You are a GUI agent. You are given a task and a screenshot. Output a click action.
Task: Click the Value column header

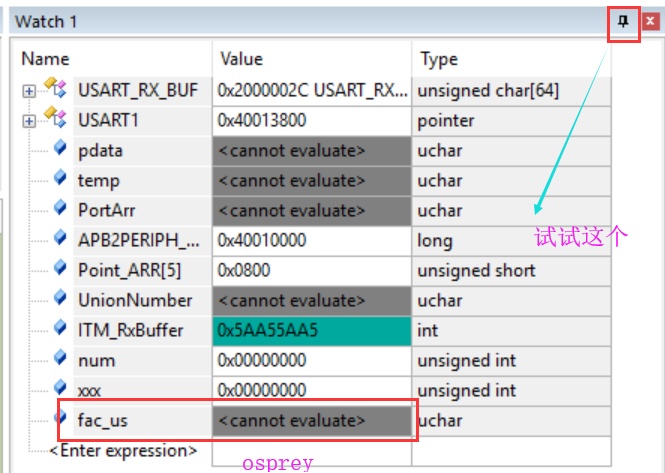(x=242, y=59)
